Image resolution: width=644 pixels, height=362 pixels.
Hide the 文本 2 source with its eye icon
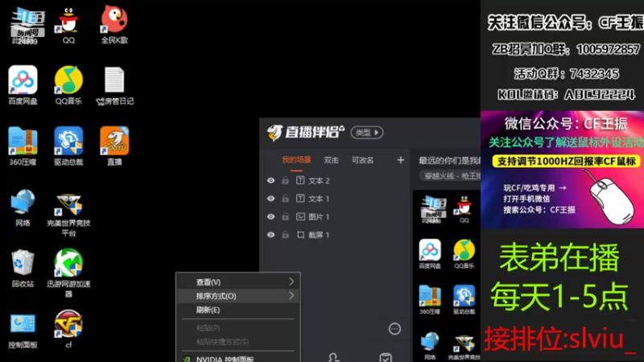click(x=270, y=180)
